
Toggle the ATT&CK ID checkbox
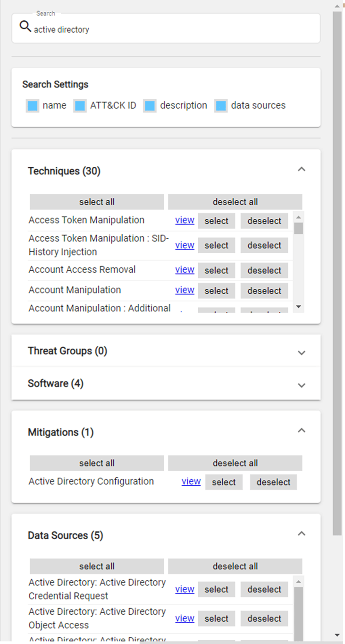point(80,106)
